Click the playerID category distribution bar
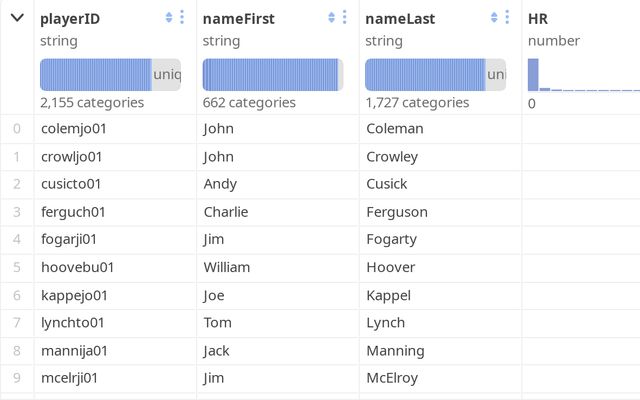Viewport: 640px width, 400px height. coord(110,75)
